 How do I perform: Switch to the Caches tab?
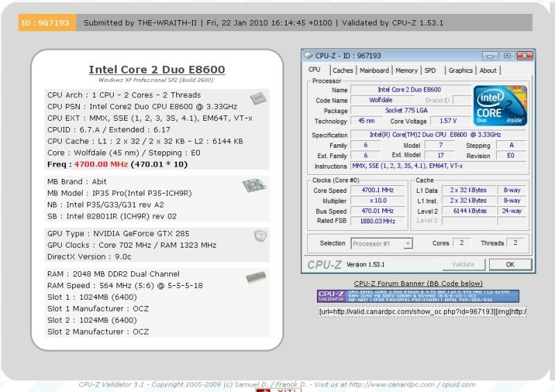tap(343, 71)
